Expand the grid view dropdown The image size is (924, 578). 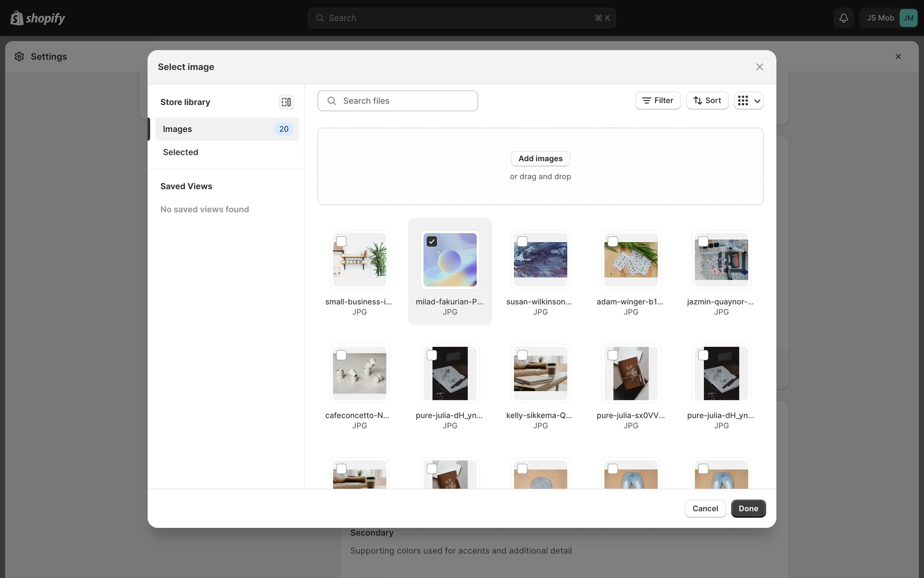(x=748, y=101)
